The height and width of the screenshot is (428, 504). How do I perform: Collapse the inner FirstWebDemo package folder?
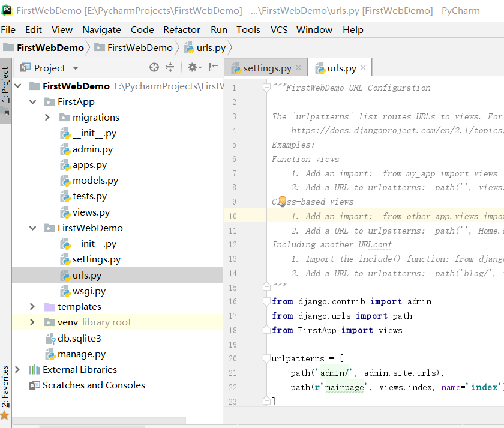coord(33,228)
